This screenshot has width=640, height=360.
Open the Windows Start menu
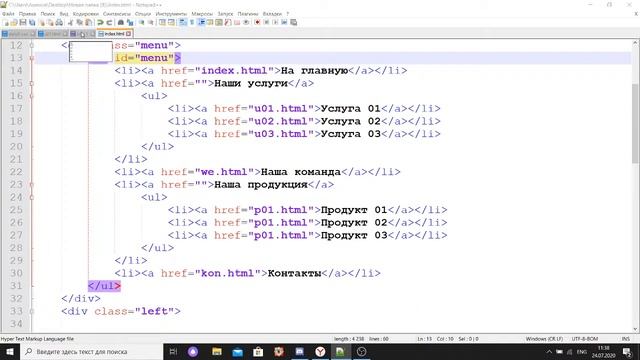[9, 351]
